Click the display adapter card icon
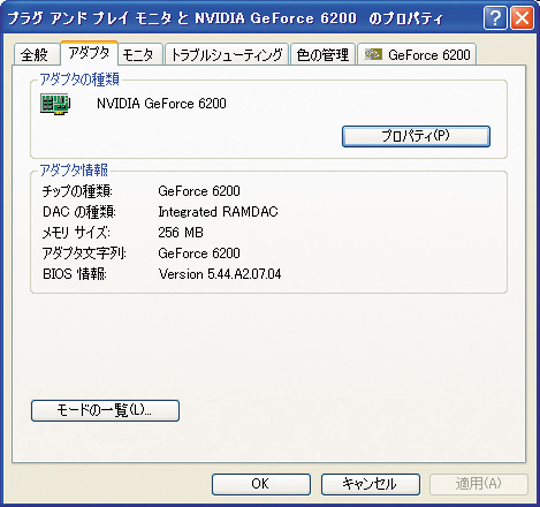This screenshot has width=540, height=507. click(55, 104)
